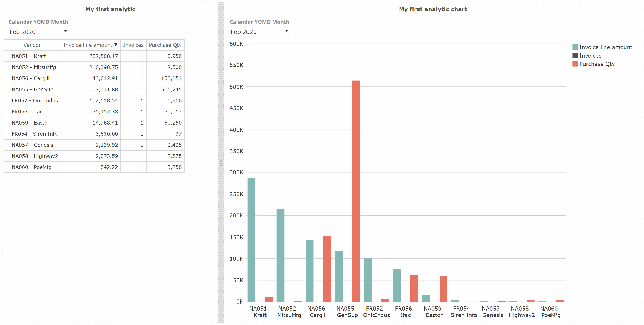The width and height of the screenshot is (644, 325).
Task: Sort by the Invoices column header
Action: (x=133, y=45)
